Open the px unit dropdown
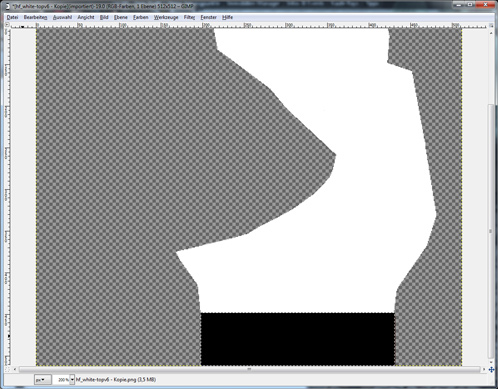498x389 pixels. [x=42, y=380]
